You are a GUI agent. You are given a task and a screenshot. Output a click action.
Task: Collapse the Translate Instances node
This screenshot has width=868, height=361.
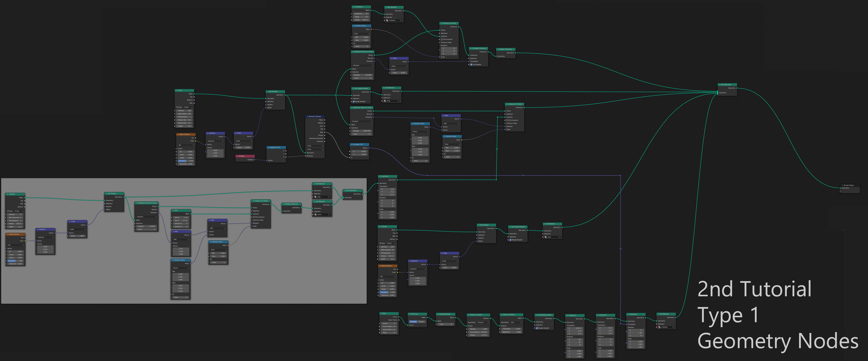[x=471, y=49]
